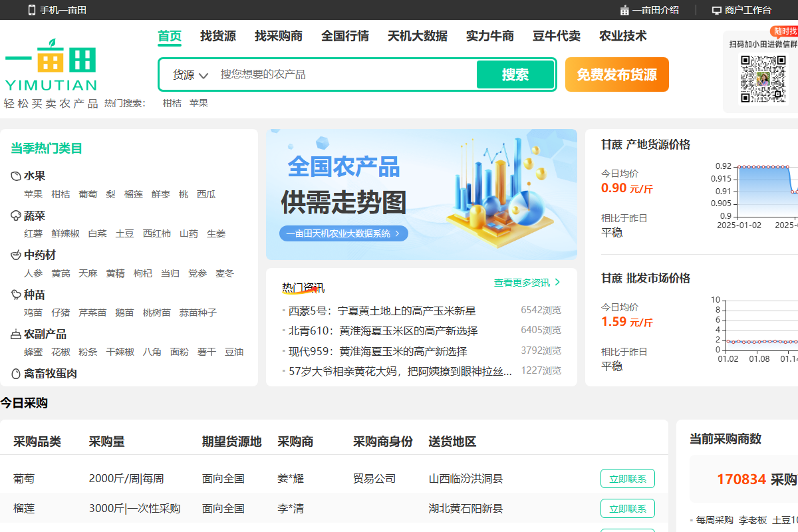Expand the 货源 search type dropdown
Viewport: 798px width, 532px height.
click(190, 75)
